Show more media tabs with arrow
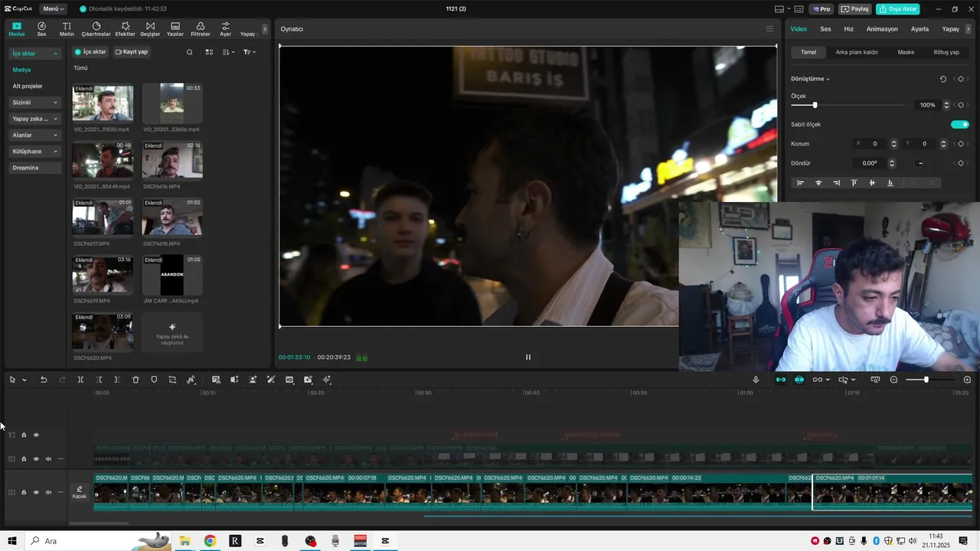 pyautogui.click(x=265, y=29)
